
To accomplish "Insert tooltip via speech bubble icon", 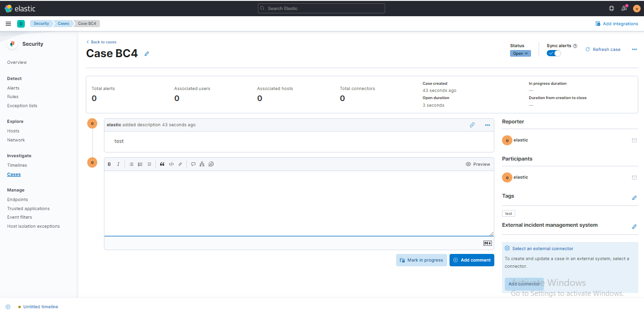I will click(x=193, y=164).
